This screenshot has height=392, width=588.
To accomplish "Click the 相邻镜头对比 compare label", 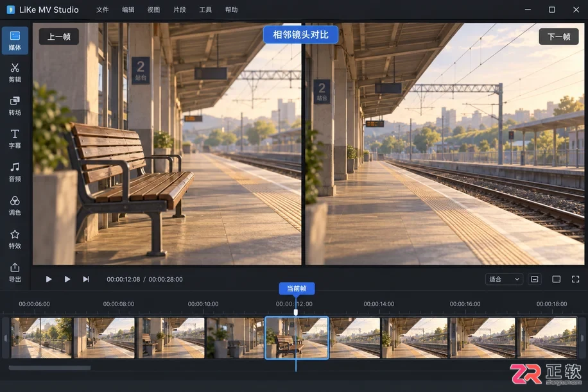I will 301,35.
